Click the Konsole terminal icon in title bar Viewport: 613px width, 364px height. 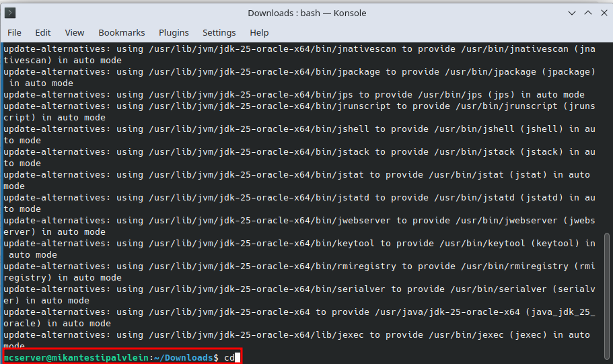point(10,13)
